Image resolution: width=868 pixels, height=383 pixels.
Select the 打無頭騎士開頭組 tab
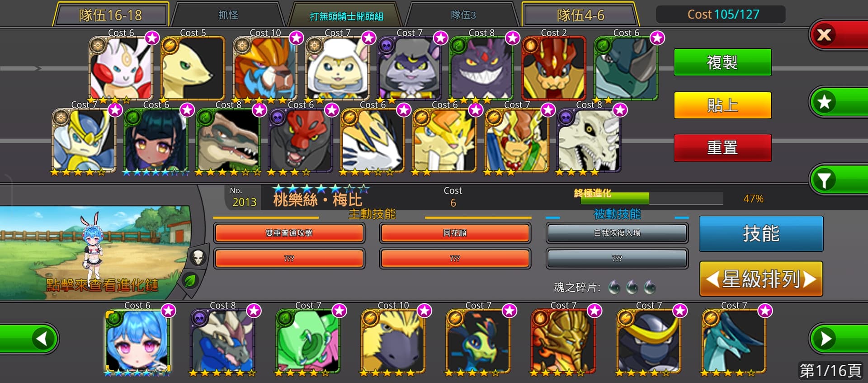346,16
